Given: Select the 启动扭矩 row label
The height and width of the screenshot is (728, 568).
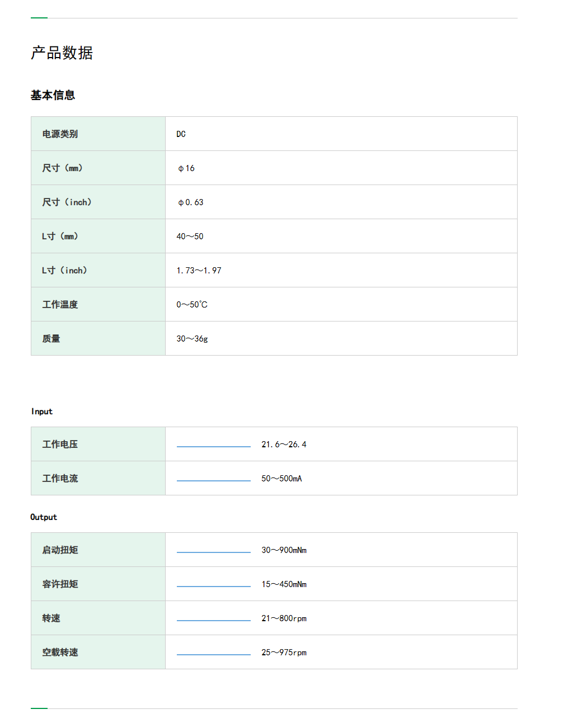Looking at the screenshot, I should 60,550.
